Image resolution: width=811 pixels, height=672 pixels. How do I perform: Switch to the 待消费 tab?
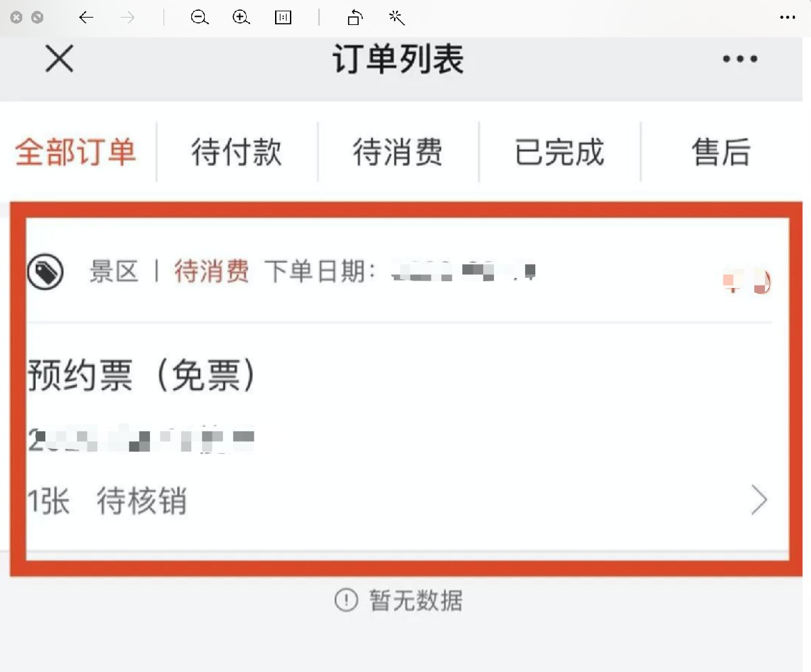398,152
